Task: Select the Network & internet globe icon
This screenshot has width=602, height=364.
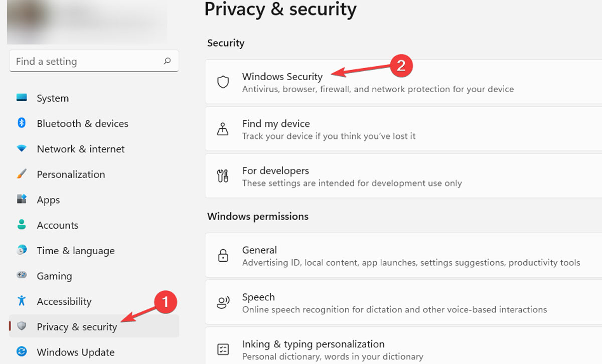Action: [21, 148]
